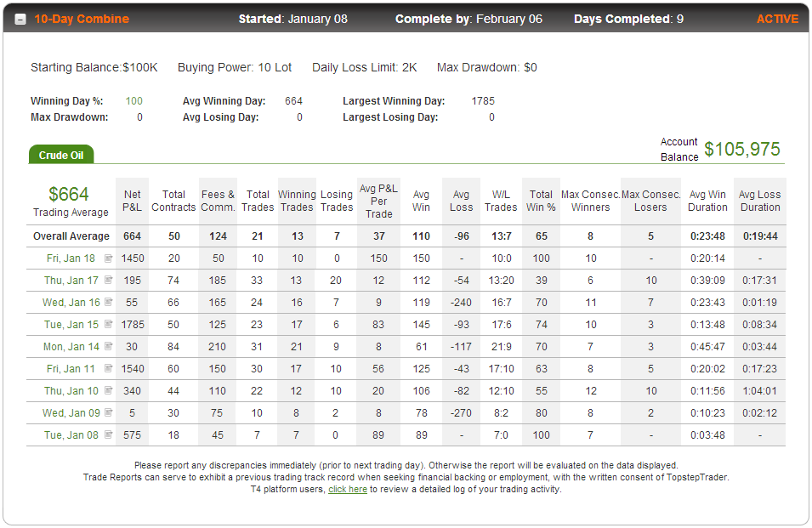
Task: Click the Max Consec. Losers header
Action: tap(651, 201)
